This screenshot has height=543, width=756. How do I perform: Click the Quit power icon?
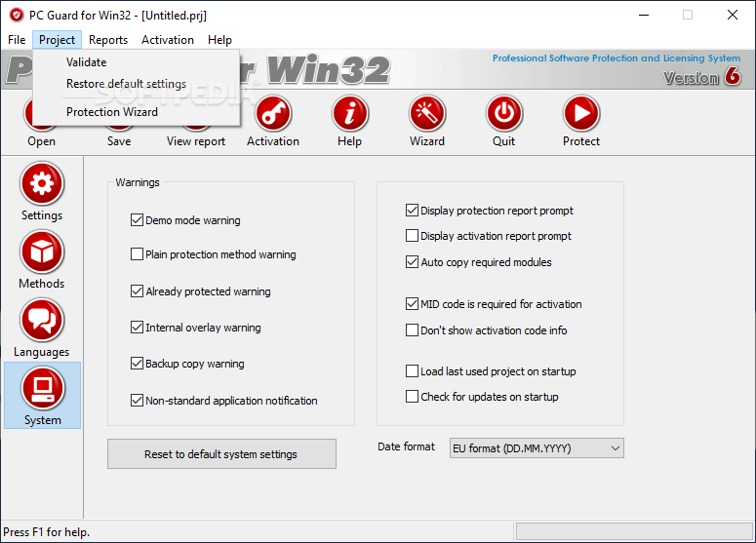point(504,113)
